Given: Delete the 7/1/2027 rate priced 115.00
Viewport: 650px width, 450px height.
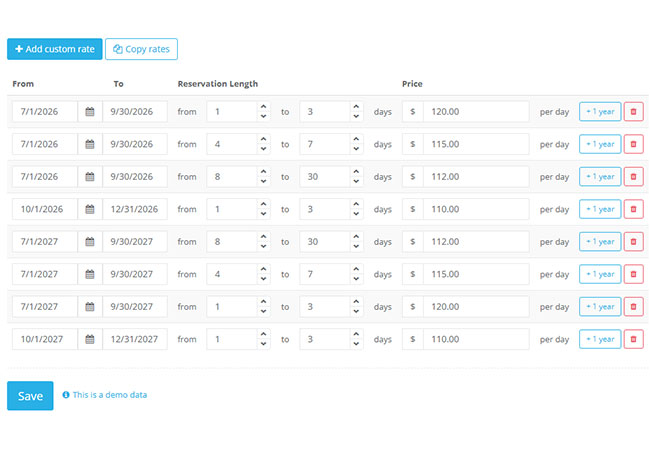Looking at the screenshot, I should pyautogui.click(x=633, y=274).
